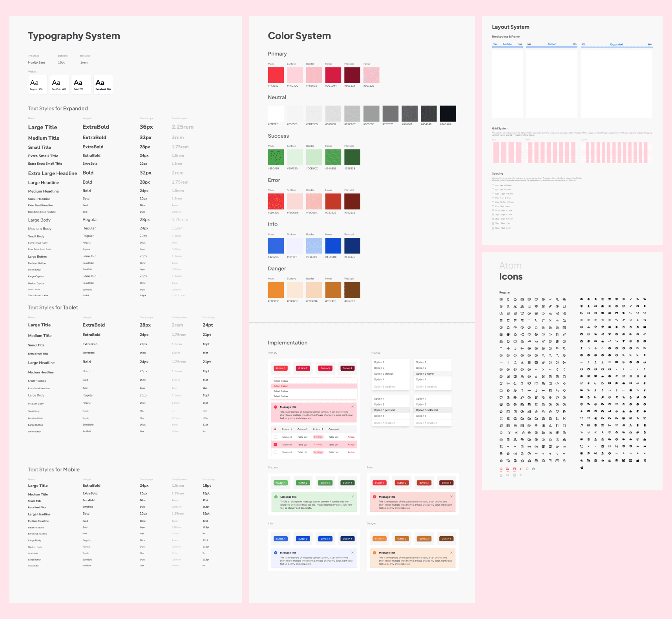The width and height of the screenshot is (672, 619).
Task: Select the outlined heart icon
Action: pos(529,335)
